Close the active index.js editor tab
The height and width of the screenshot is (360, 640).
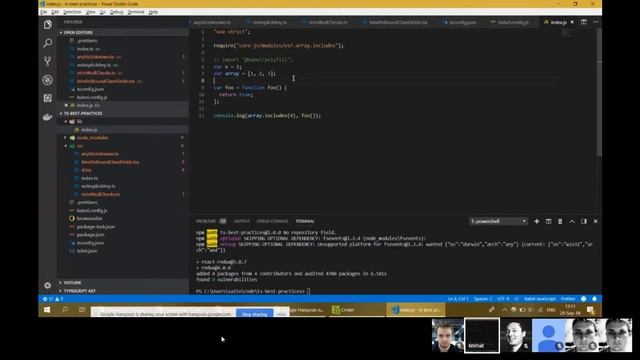(x=572, y=22)
